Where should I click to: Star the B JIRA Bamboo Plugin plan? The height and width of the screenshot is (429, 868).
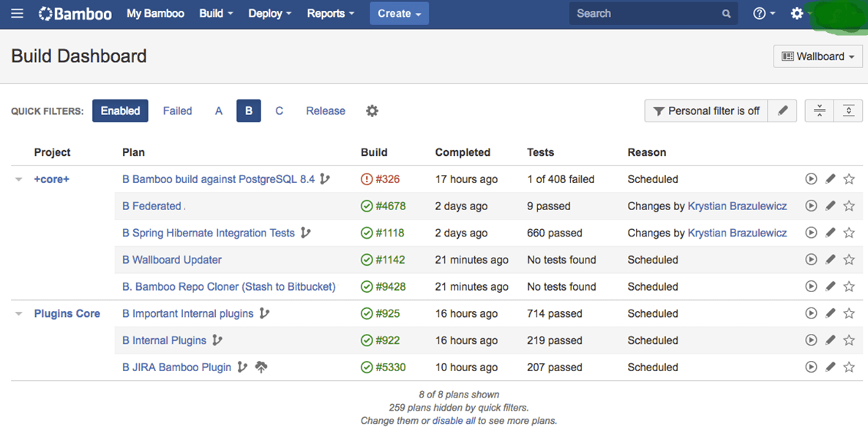849,367
